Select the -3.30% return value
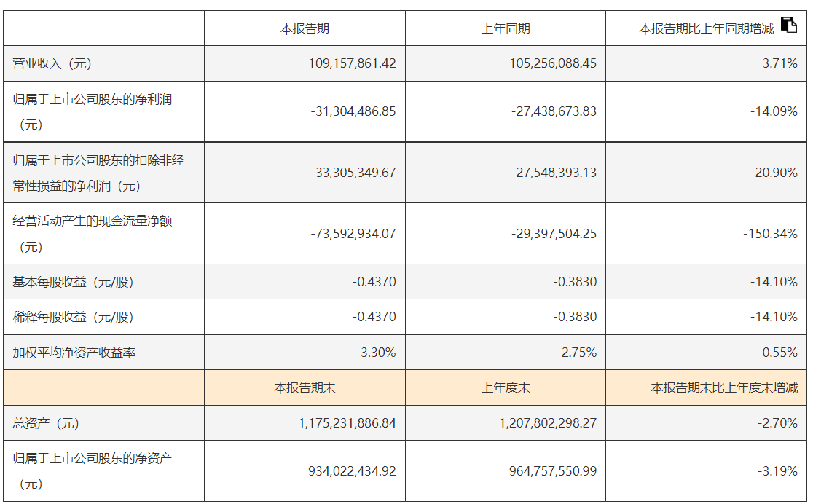The width and height of the screenshot is (813, 504). (375, 353)
